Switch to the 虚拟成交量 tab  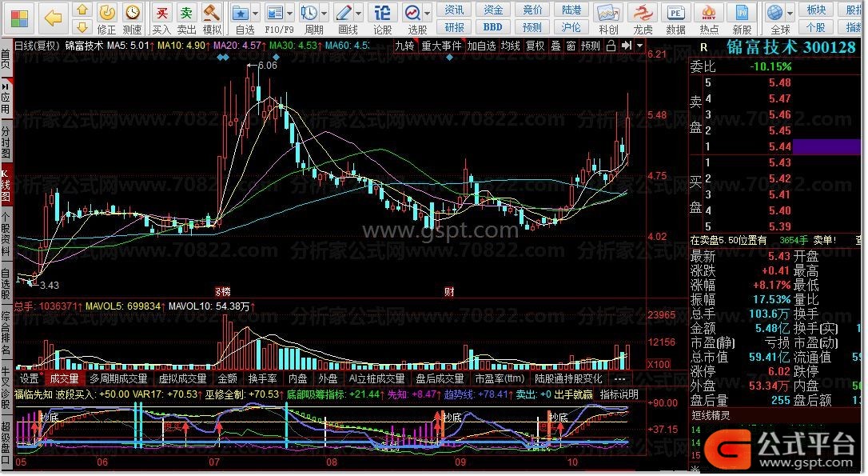182,379
